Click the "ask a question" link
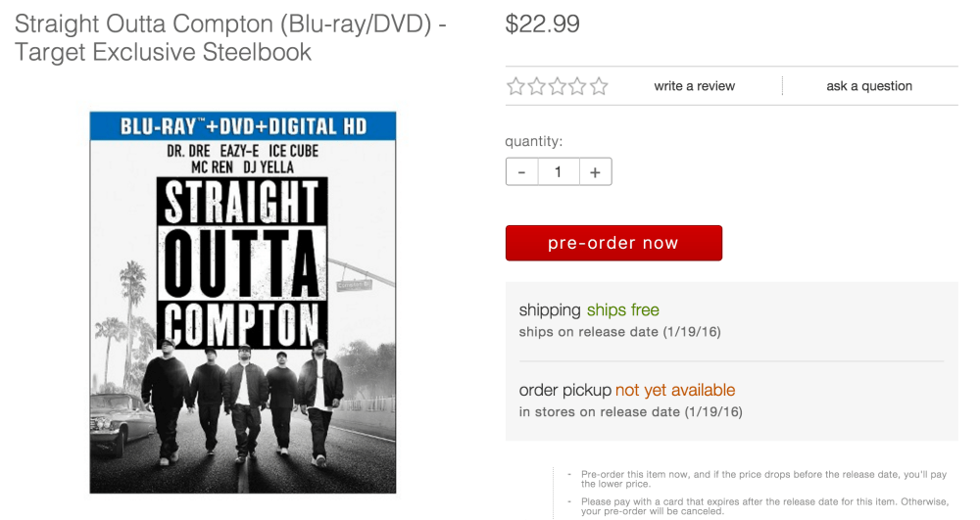Screen dimensions: 980x520 point(869,86)
